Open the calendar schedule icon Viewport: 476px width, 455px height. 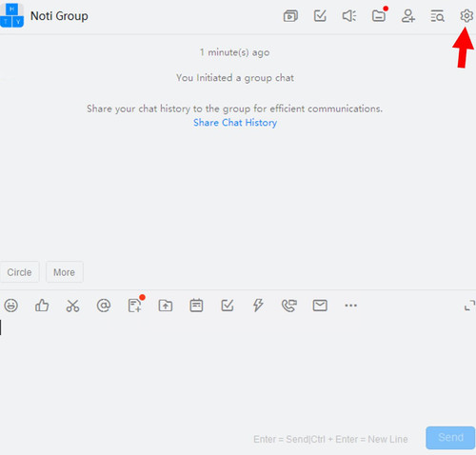[x=196, y=306]
